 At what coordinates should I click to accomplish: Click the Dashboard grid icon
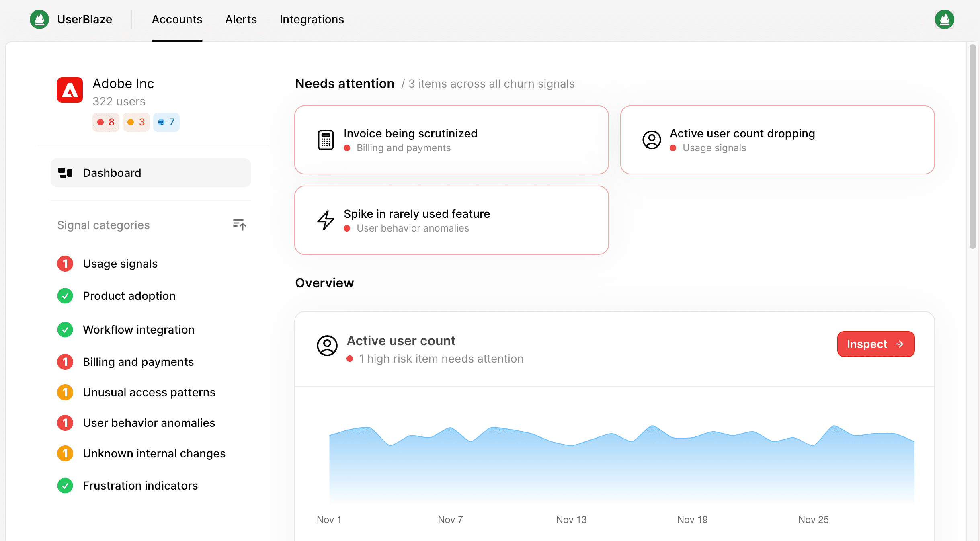coord(65,173)
